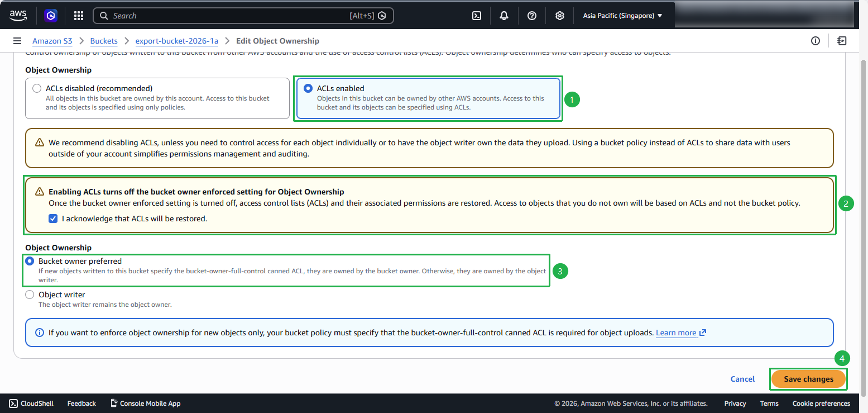
Task: Open Feedback in the footer
Action: [81, 403]
